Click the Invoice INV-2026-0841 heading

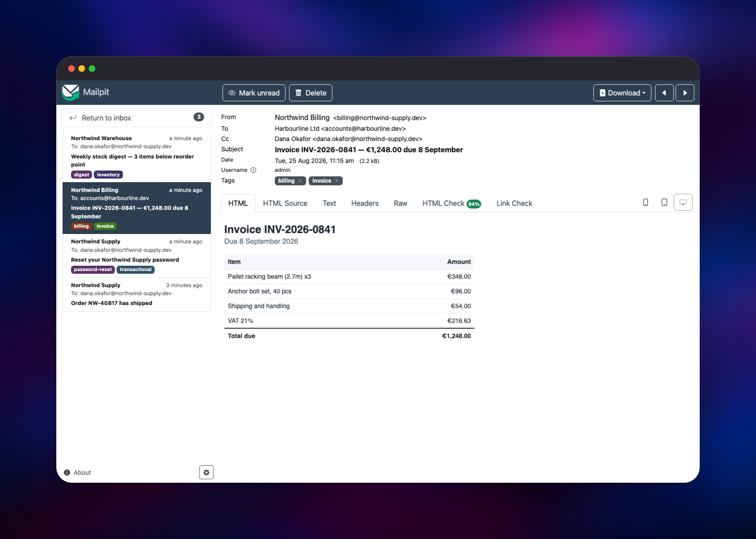click(x=280, y=229)
